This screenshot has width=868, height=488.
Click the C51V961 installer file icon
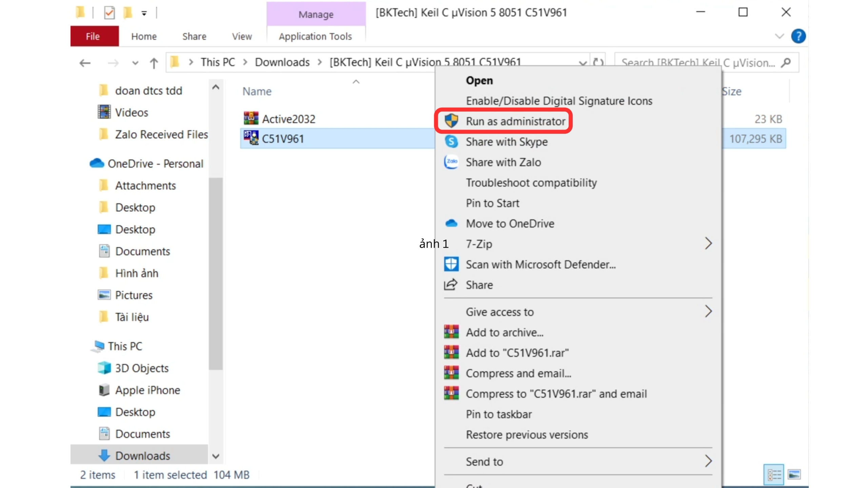(x=251, y=138)
